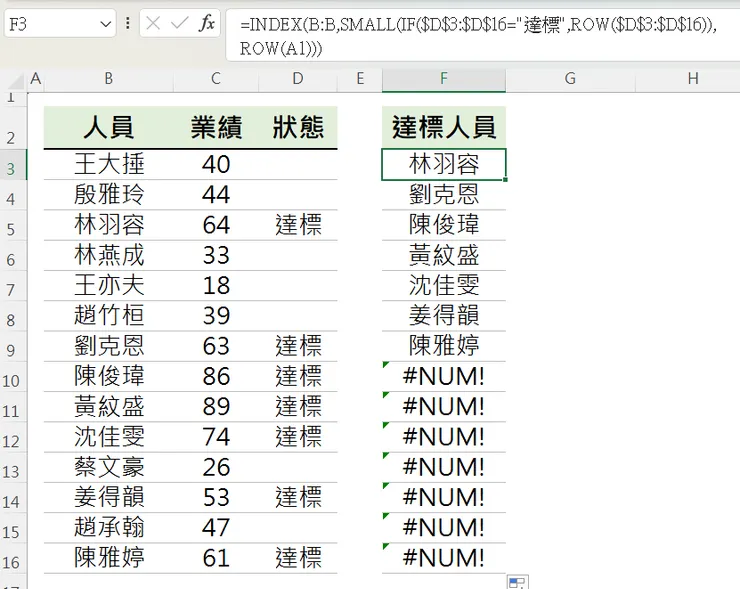
Task: Select 陳雅婷 in column F
Action: click(x=444, y=345)
